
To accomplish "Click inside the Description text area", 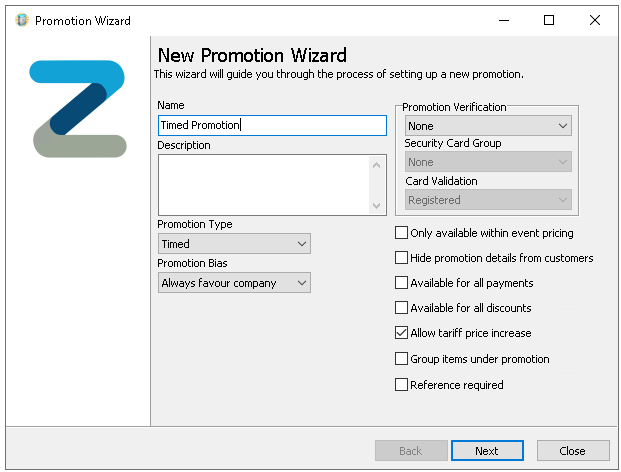I will pos(262,184).
